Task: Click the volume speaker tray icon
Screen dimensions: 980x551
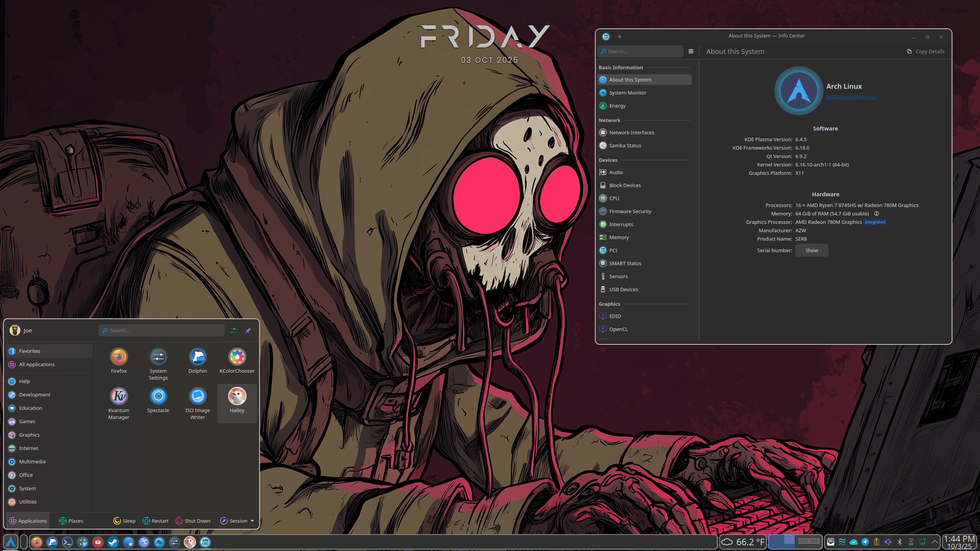Action: [888, 542]
